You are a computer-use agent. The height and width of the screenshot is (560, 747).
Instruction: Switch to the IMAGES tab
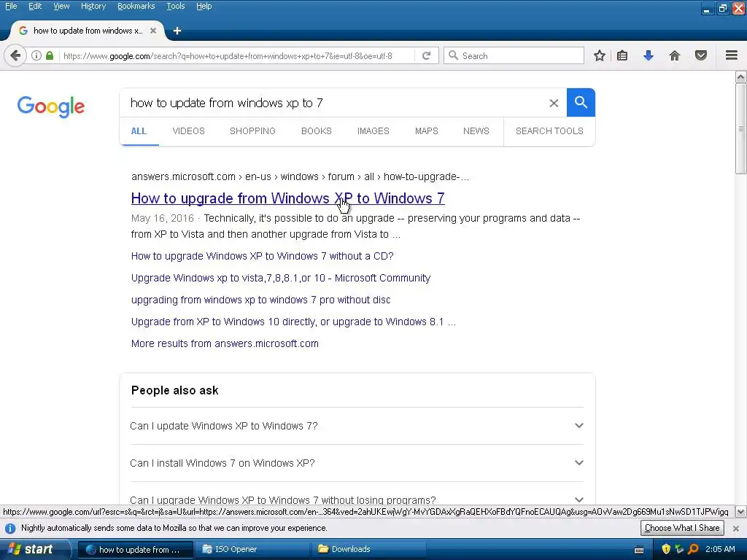coord(373,131)
